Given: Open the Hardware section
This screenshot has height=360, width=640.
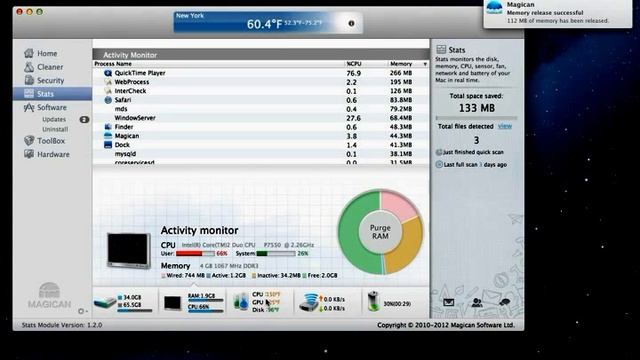Looking at the screenshot, I should coord(53,154).
